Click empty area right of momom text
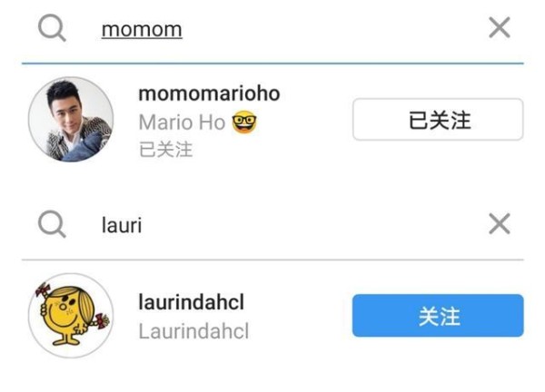This screenshot has width=545, height=392. (333, 29)
